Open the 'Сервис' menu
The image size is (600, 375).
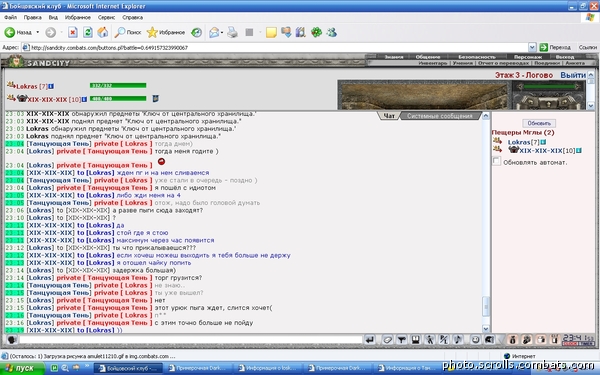pos(106,17)
